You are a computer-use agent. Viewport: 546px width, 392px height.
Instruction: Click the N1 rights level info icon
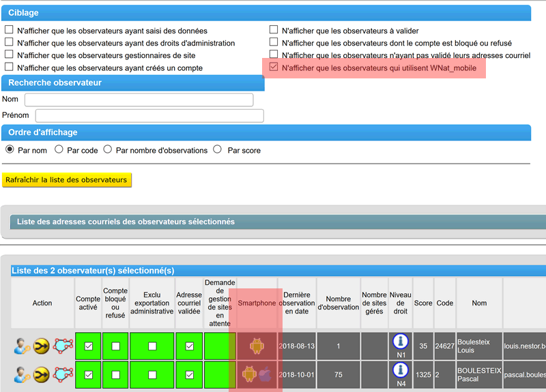tap(401, 342)
